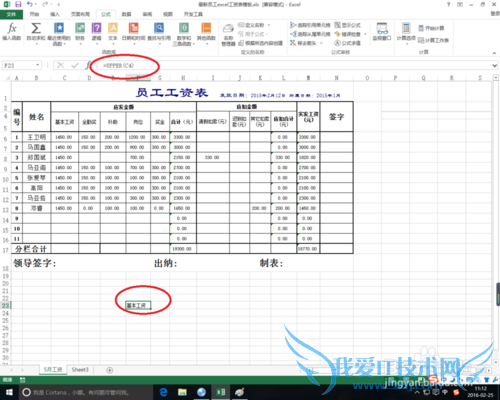This screenshot has width=500, height=400.
Task: Switch to the Page Layout (页面布局) tab
Action: tap(80, 14)
